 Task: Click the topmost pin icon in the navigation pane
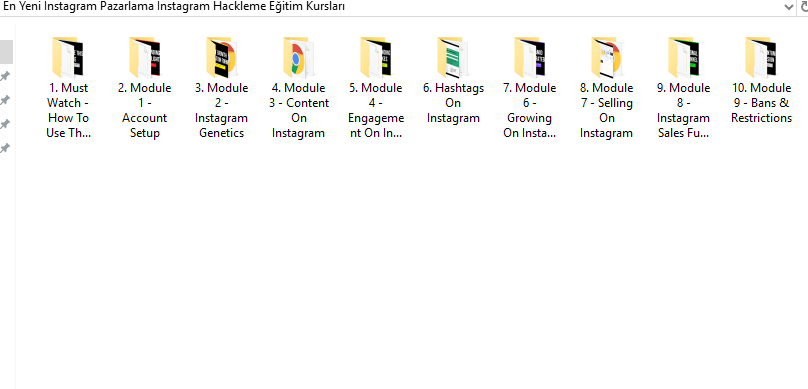click(x=5, y=76)
